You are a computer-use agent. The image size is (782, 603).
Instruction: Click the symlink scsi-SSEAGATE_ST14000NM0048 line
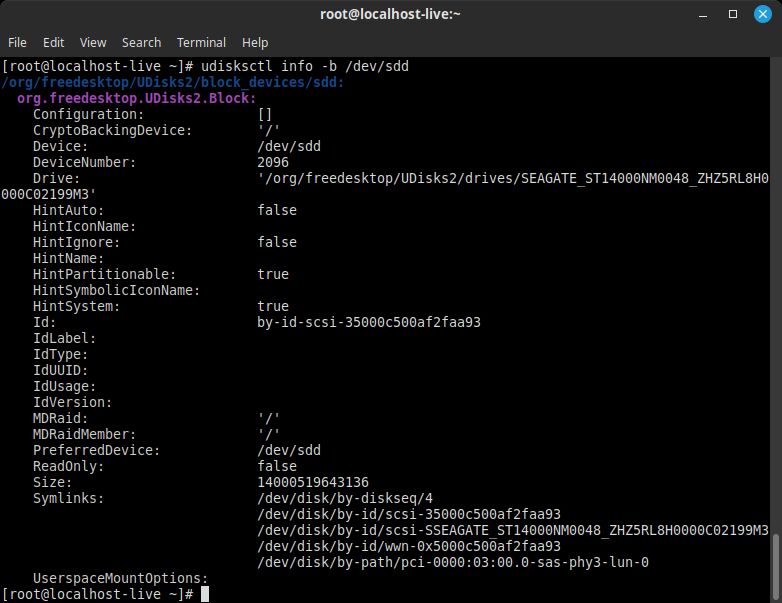click(513, 530)
